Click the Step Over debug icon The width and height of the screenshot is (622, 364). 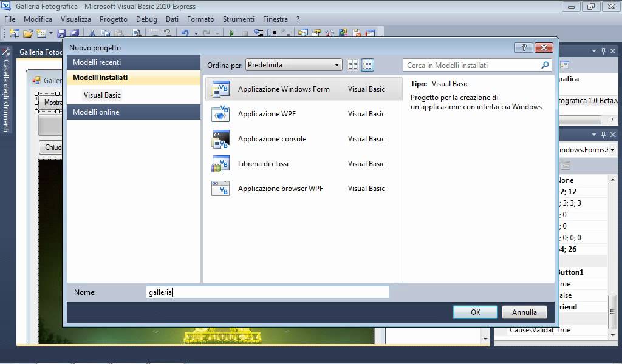pyautogui.click(x=272, y=33)
